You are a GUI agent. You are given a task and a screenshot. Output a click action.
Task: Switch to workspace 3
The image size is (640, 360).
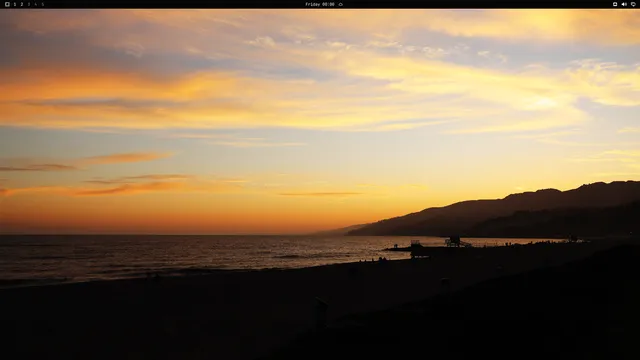pos(29,4)
